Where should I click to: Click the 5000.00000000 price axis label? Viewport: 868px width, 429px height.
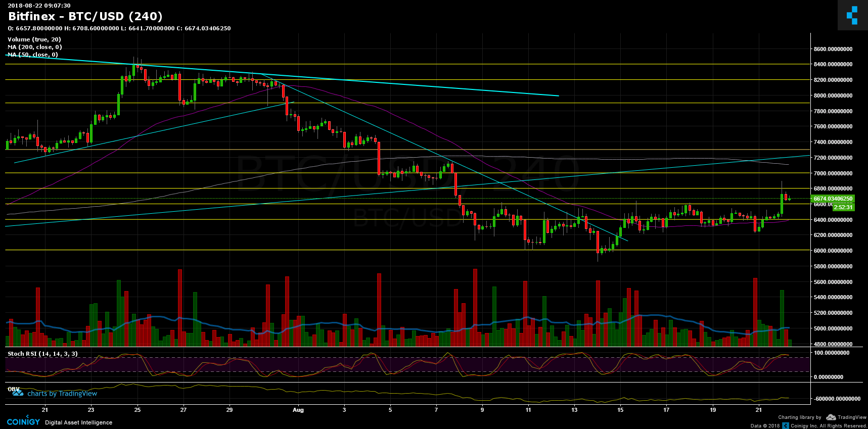coord(833,328)
